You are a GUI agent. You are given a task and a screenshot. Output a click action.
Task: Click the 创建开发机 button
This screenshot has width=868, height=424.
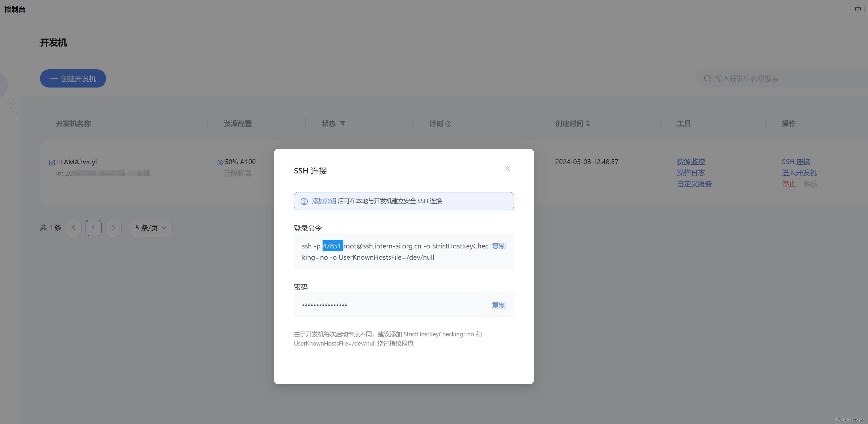[73, 78]
